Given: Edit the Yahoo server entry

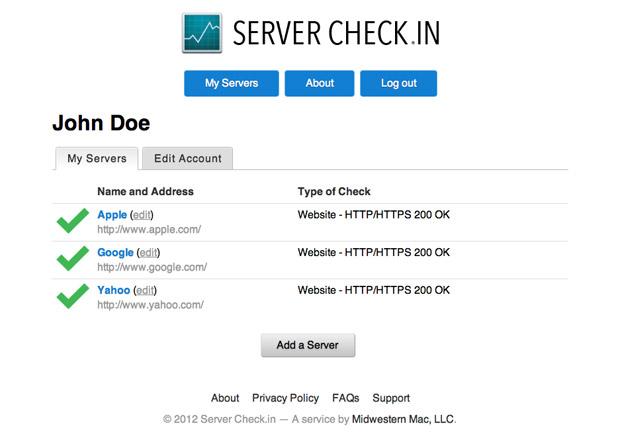Looking at the screenshot, I should [145, 291].
